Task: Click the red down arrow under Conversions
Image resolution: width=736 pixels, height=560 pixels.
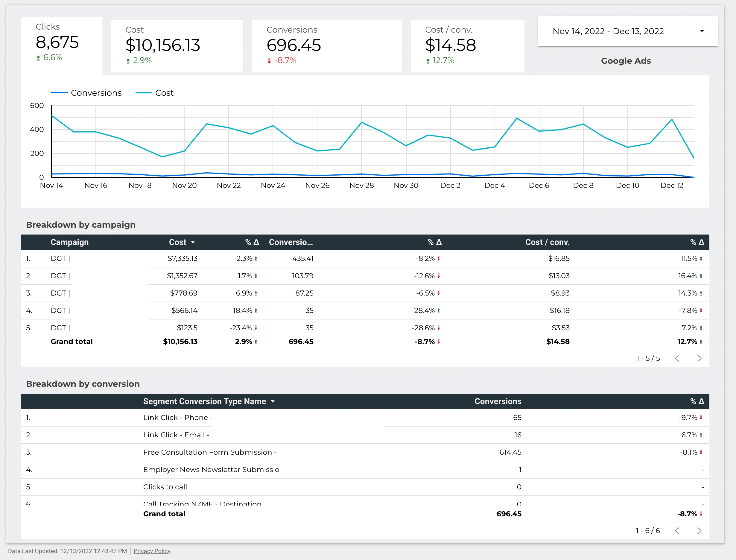Action: [269, 61]
